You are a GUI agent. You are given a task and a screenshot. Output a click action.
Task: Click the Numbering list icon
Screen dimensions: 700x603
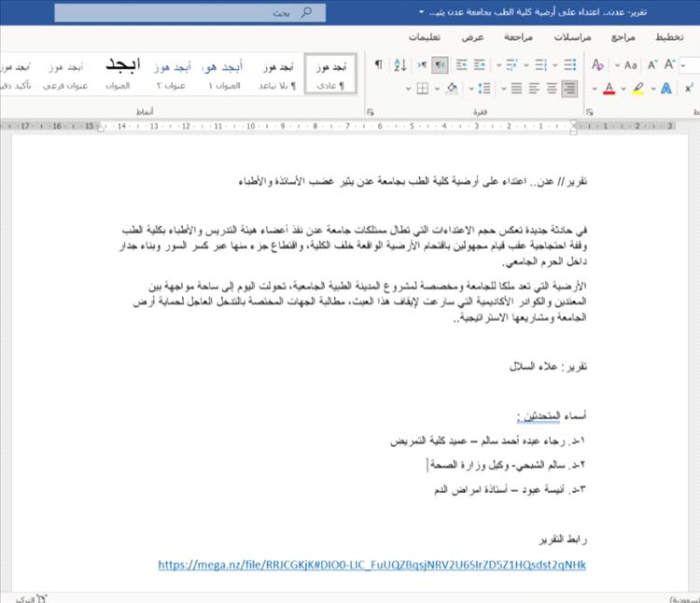[540, 65]
